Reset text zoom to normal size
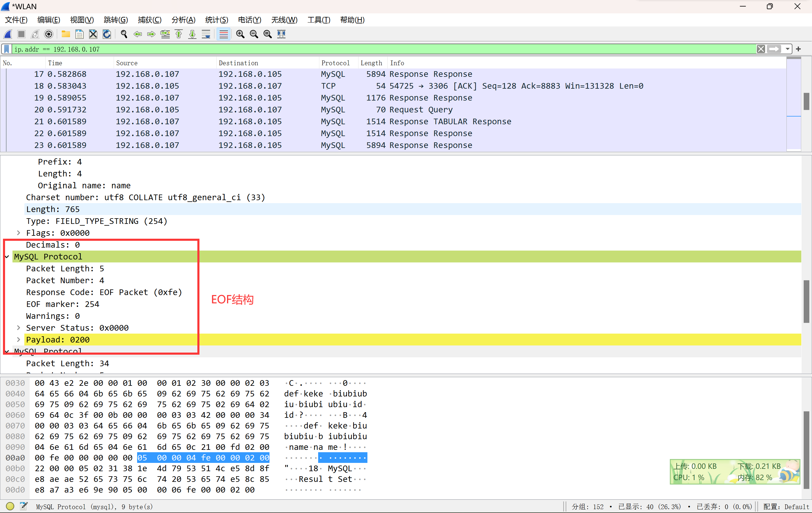Image resolution: width=812 pixels, height=513 pixels. pos(268,34)
